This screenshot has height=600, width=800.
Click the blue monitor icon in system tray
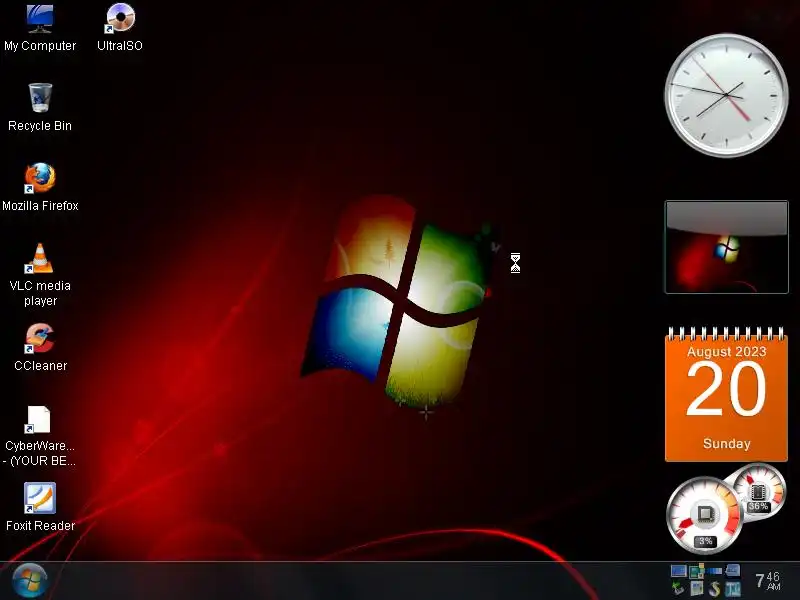tap(679, 571)
